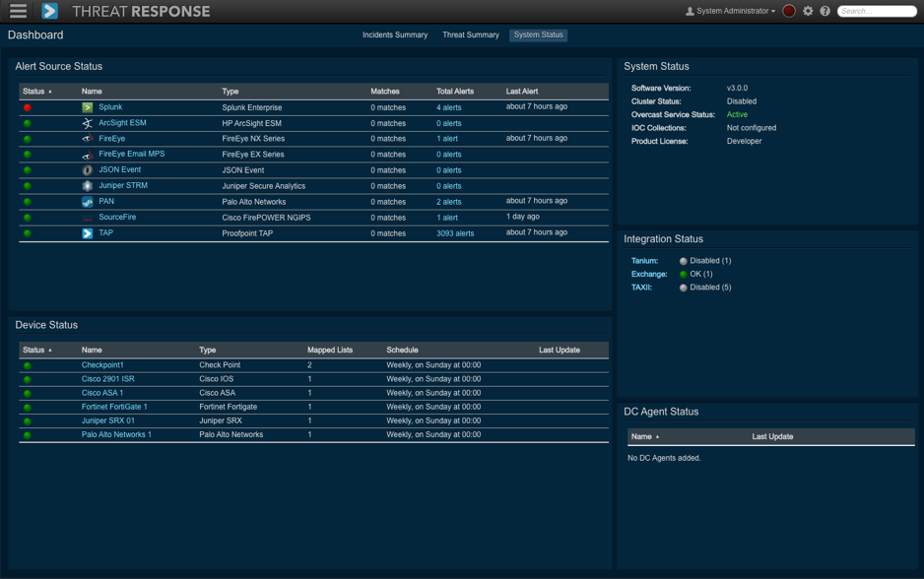
Task: Click the PAN Palo Alto source icon
Action: point(88,202)
